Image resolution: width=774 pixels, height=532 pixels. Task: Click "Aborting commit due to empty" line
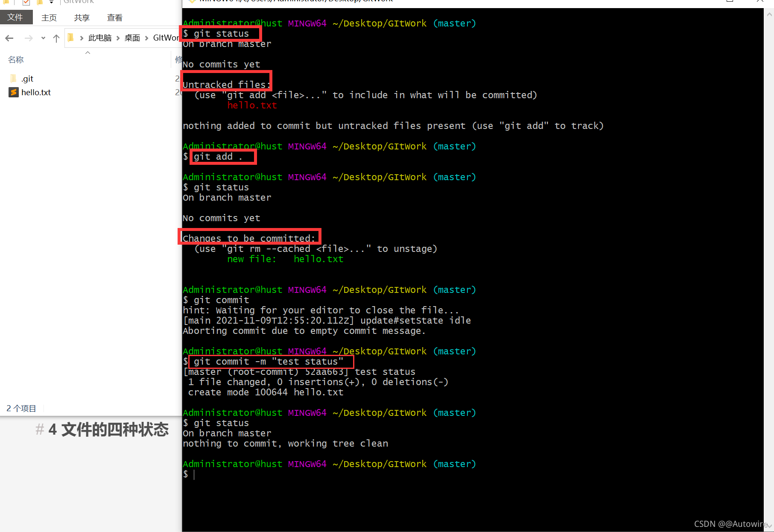click(304, 331)
